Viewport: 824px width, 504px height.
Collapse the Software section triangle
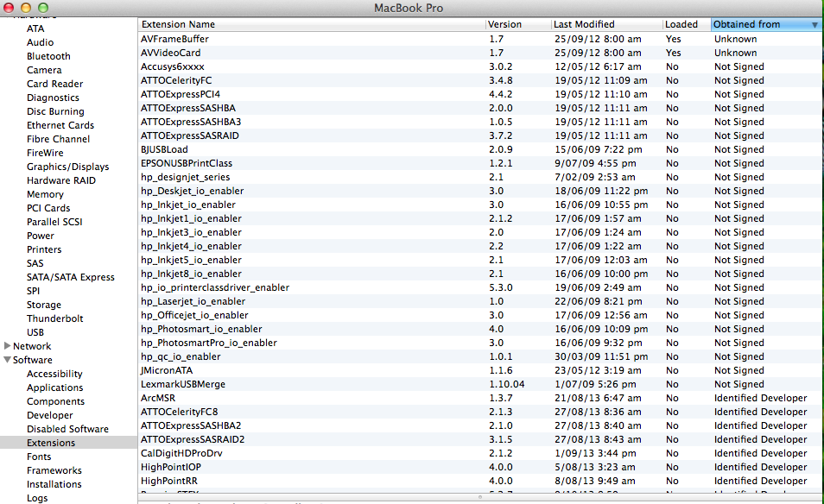point(8,360)
